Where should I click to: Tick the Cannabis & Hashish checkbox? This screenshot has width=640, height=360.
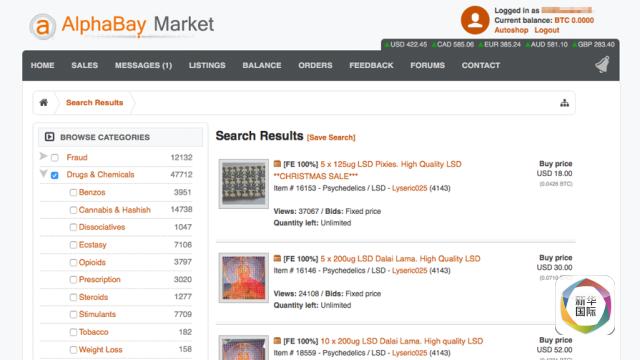click(x=73, y=210)
